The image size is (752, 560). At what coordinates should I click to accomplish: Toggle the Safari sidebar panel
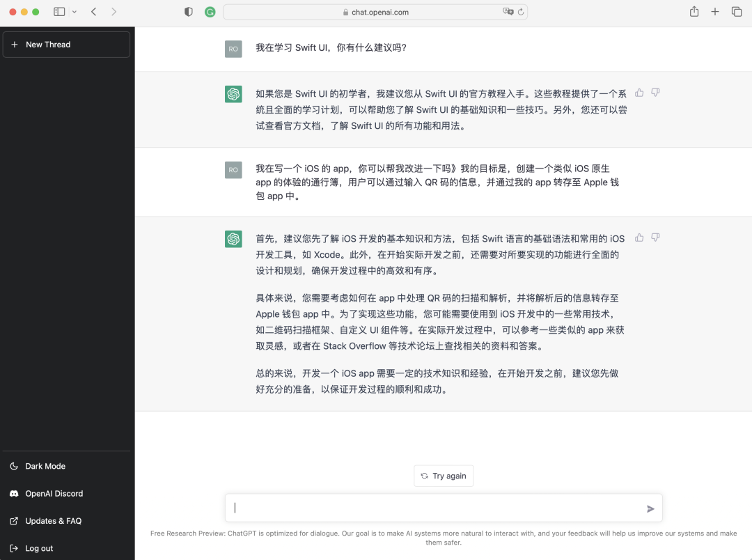click(x=59, y=12)
